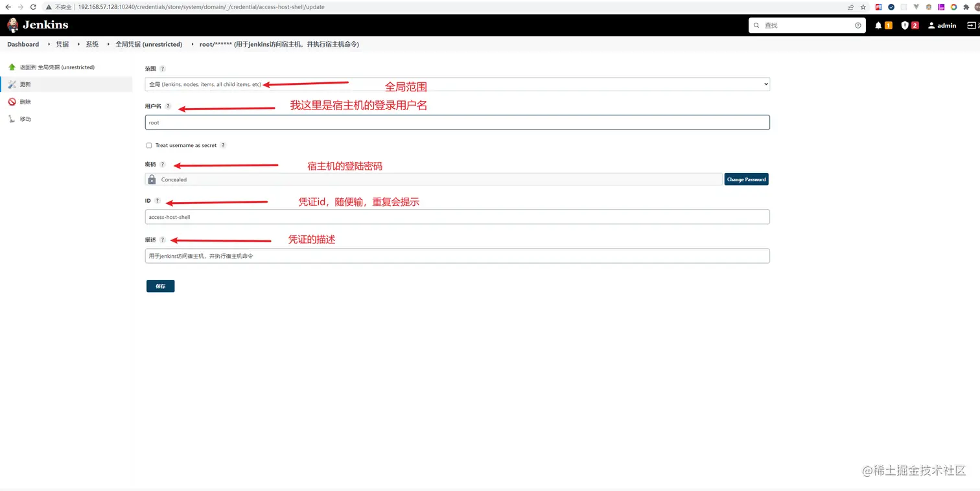Go to Dashboard breadcrumb
The width and height of the screenshot is (980, 491).
[23, 45]
